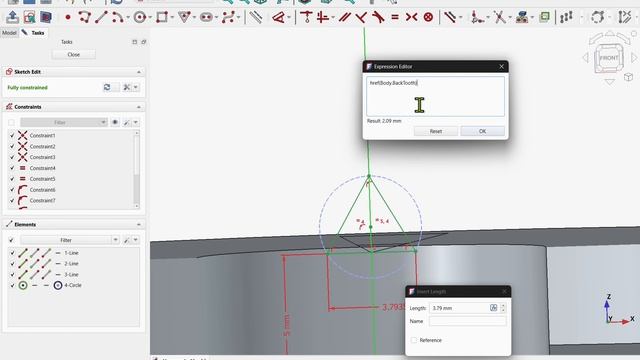
Task: Uncheck the 1-Line element checkbox
Action: tap(12, 253)
